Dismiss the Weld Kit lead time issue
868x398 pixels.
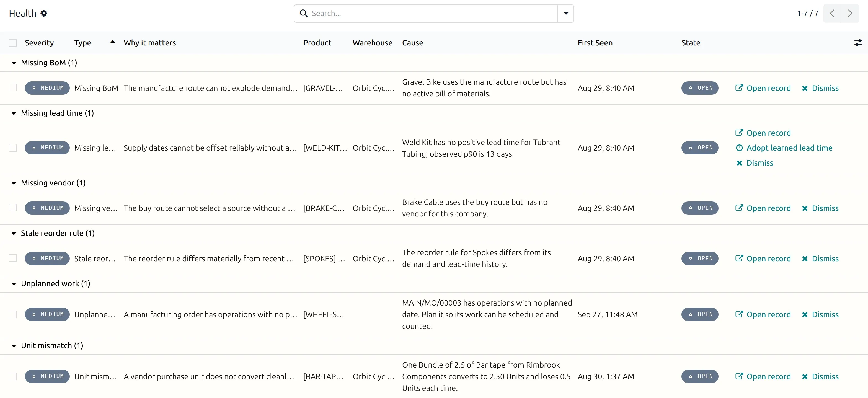(754, 163)
